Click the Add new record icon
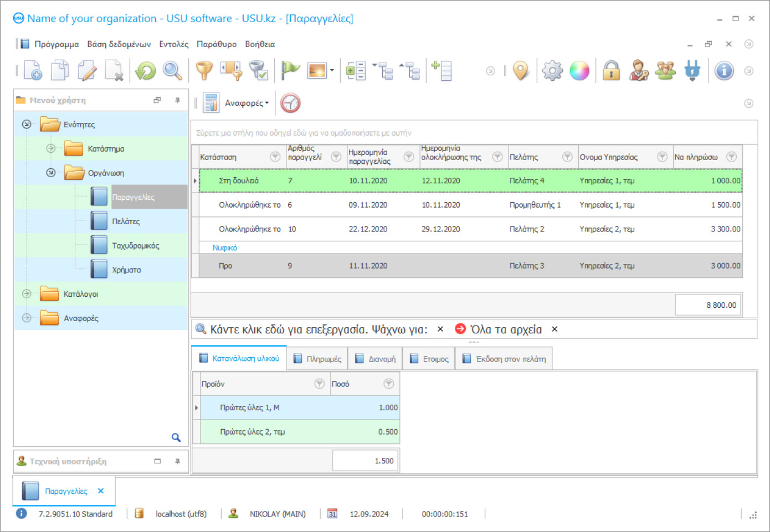770x532 pixels. [33, 71]
